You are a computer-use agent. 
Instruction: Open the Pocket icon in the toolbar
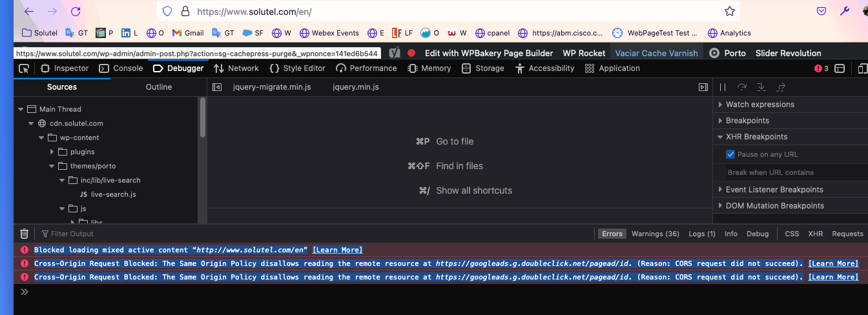point(821,11)
